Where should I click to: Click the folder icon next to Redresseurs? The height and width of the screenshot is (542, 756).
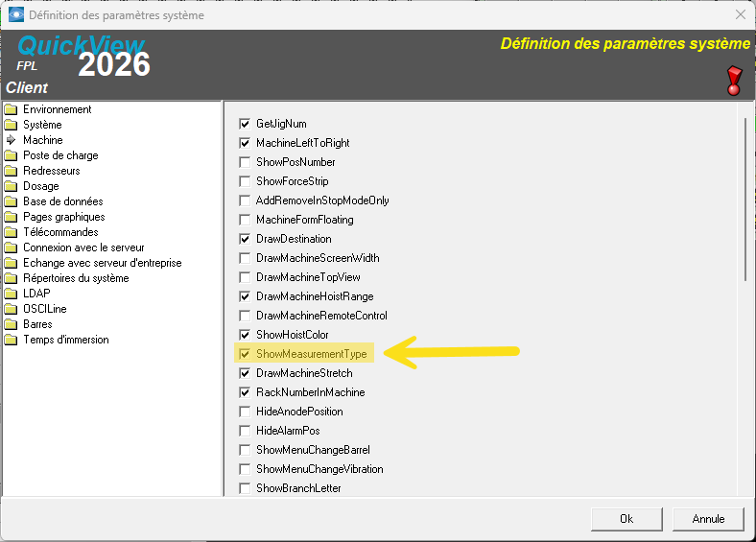click(x=12, y=171)
